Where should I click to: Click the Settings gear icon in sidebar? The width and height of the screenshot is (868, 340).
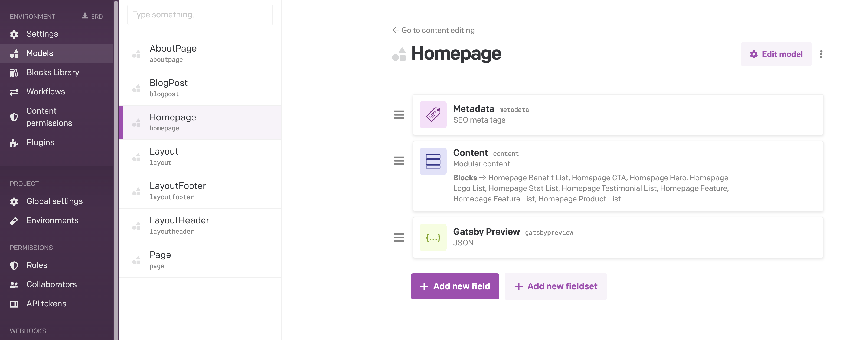pos(14,34)
